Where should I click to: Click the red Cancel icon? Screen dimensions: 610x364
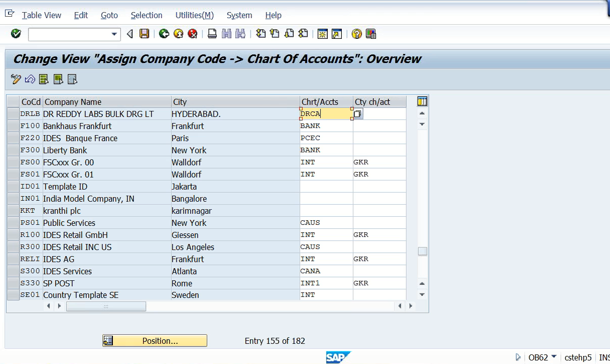(192, 34)
